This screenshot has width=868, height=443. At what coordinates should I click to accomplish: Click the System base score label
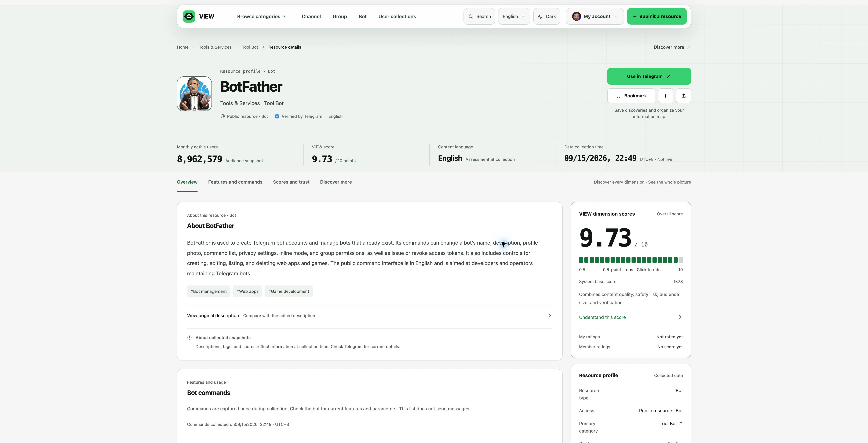597,282
